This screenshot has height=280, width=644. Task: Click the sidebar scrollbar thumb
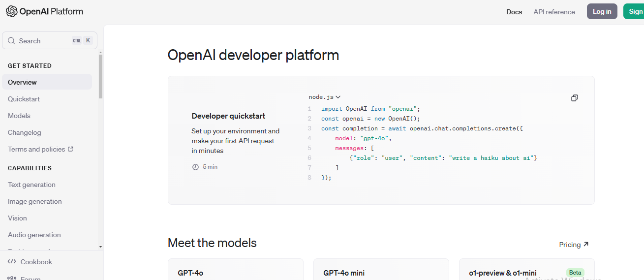pos(100,76)
